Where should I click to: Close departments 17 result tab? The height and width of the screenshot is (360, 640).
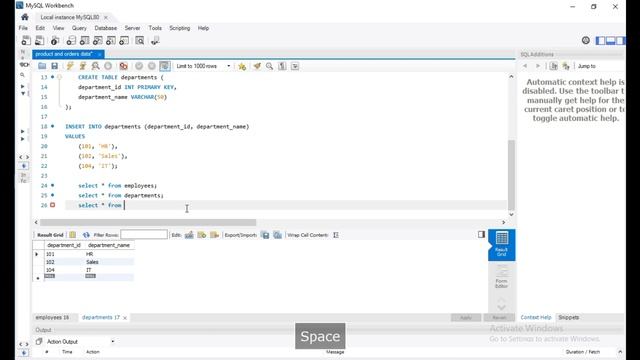point(125,318)
